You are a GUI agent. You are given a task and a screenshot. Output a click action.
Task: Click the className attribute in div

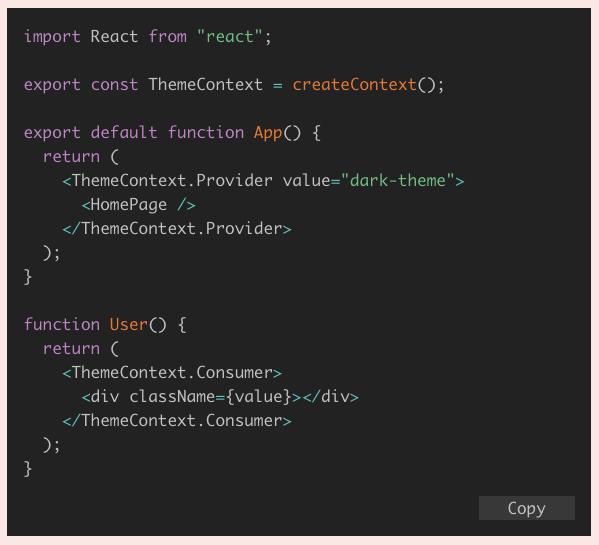[172, 396]
